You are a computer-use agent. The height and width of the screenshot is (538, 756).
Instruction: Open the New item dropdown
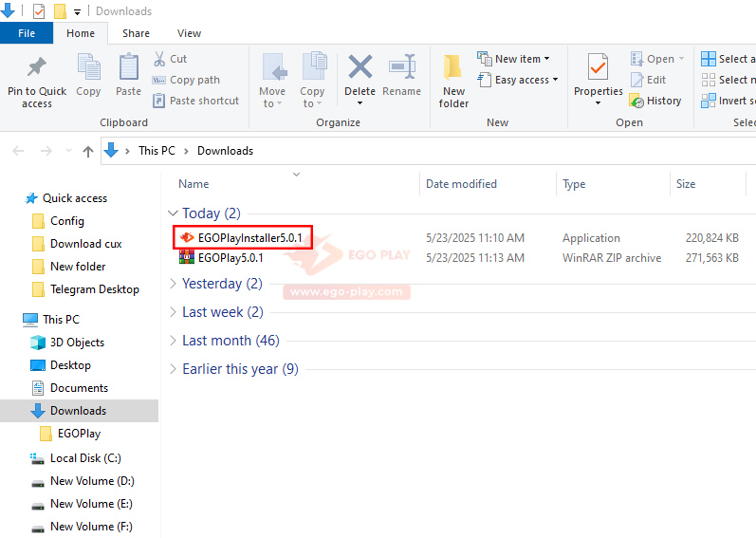[x=518, y=59]
